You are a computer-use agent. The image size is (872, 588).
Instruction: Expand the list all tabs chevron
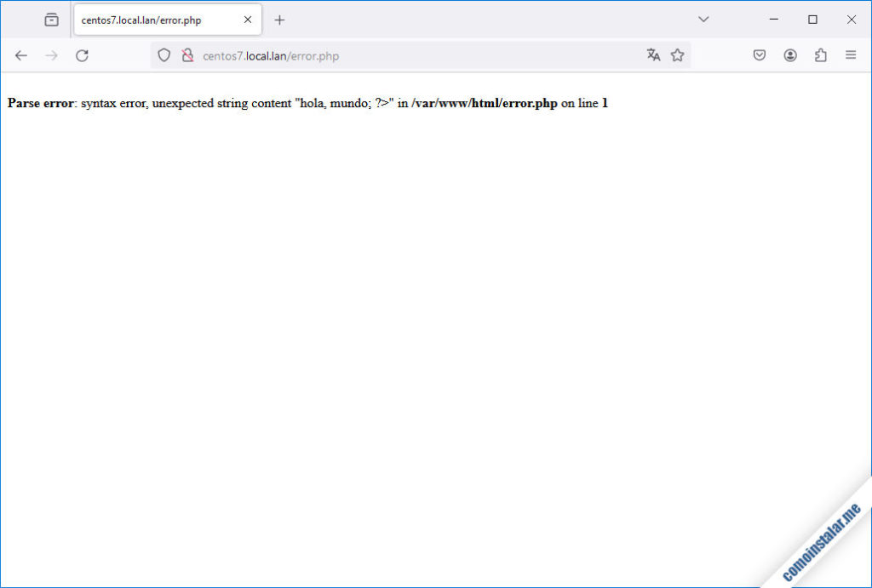tap(703, 20)
